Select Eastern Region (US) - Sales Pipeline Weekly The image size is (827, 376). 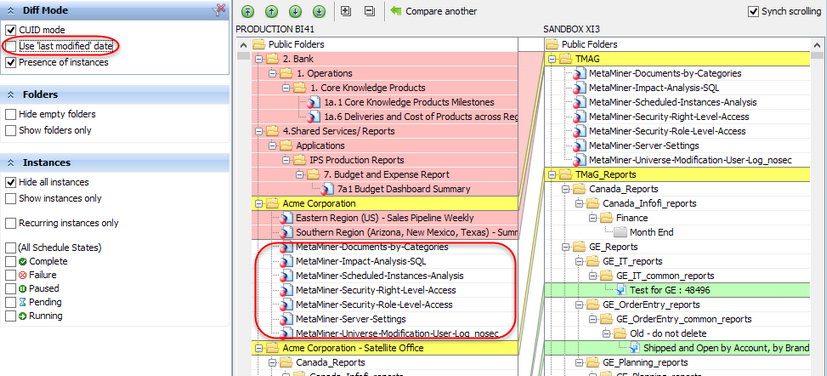[x=385, y=218]
